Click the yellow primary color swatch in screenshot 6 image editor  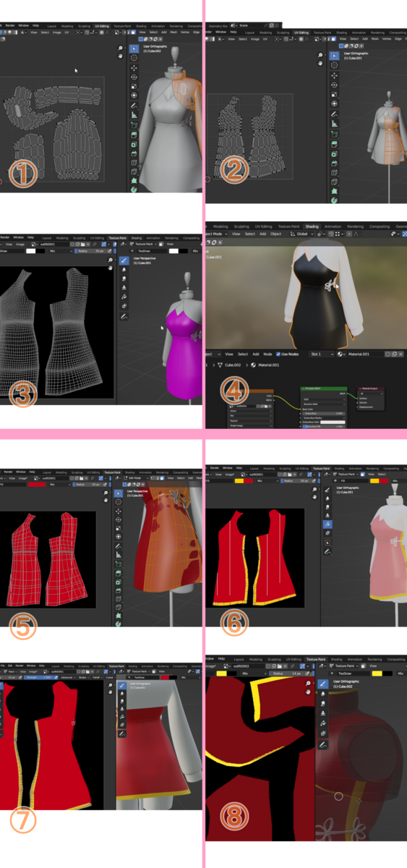pyautogui.click(x=239, y=480)
